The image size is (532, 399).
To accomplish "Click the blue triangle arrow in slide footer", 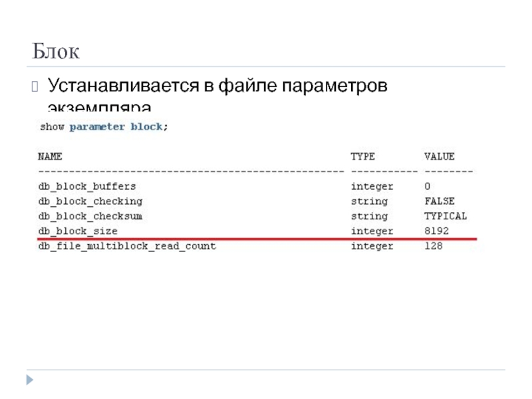I will [30, 380].
